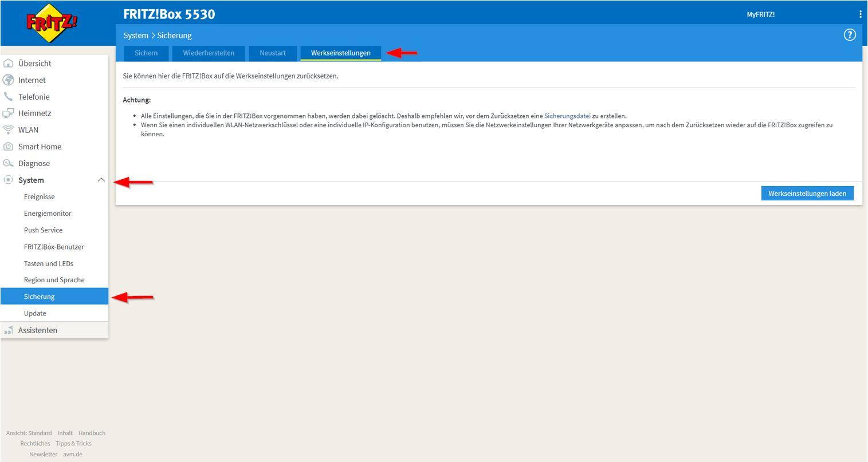The height and width of the screenshot is (462, 868).
Task: Open the Handbuch footer link
Action: point(92,433)
